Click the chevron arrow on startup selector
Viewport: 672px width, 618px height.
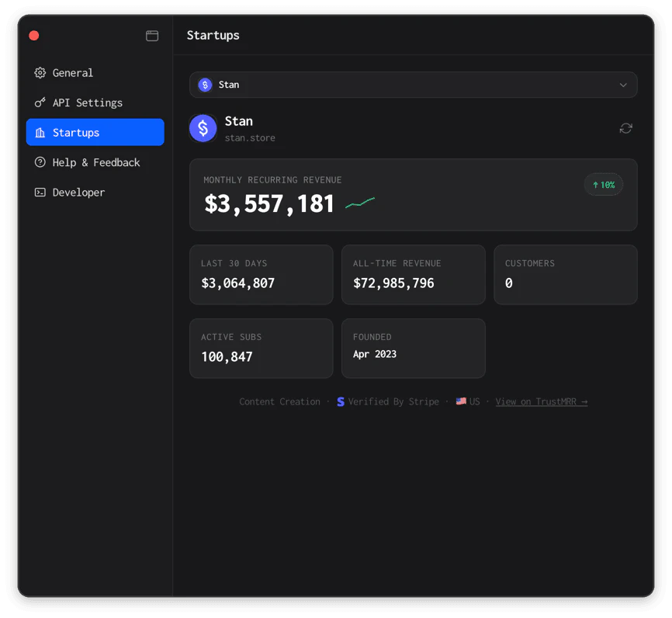tap(623, 85)
